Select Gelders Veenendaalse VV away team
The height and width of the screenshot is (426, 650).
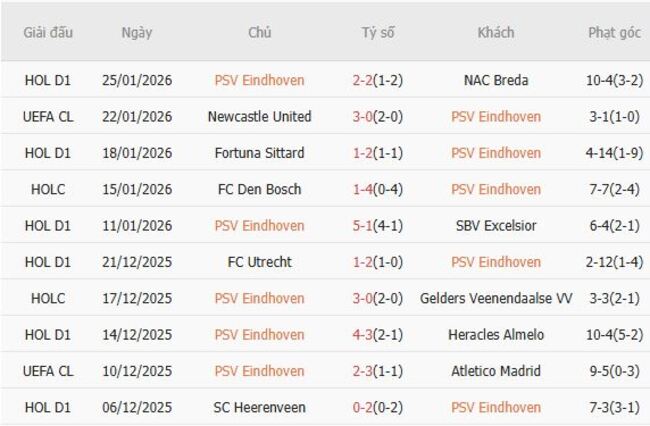pyautogui.click(x=496, y=298)
